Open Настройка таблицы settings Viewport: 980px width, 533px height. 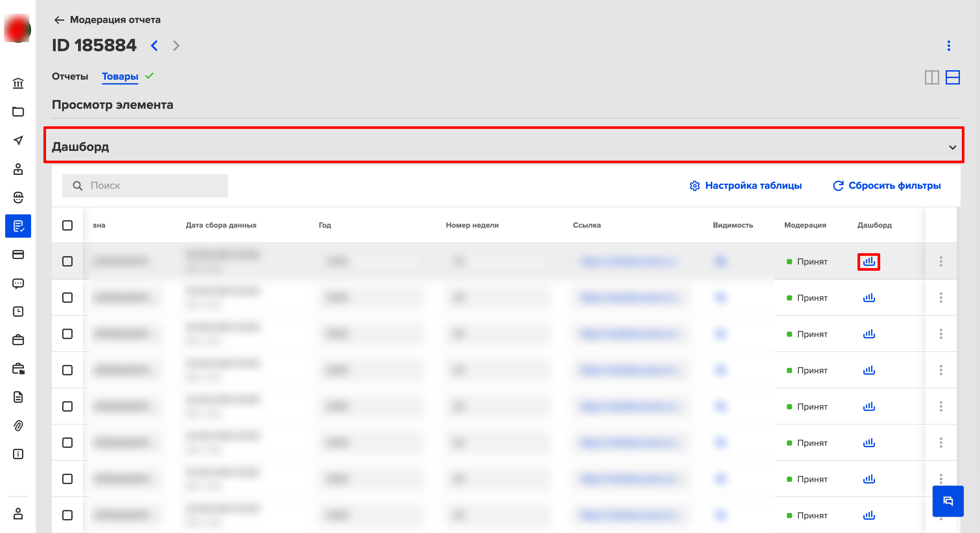745,186
